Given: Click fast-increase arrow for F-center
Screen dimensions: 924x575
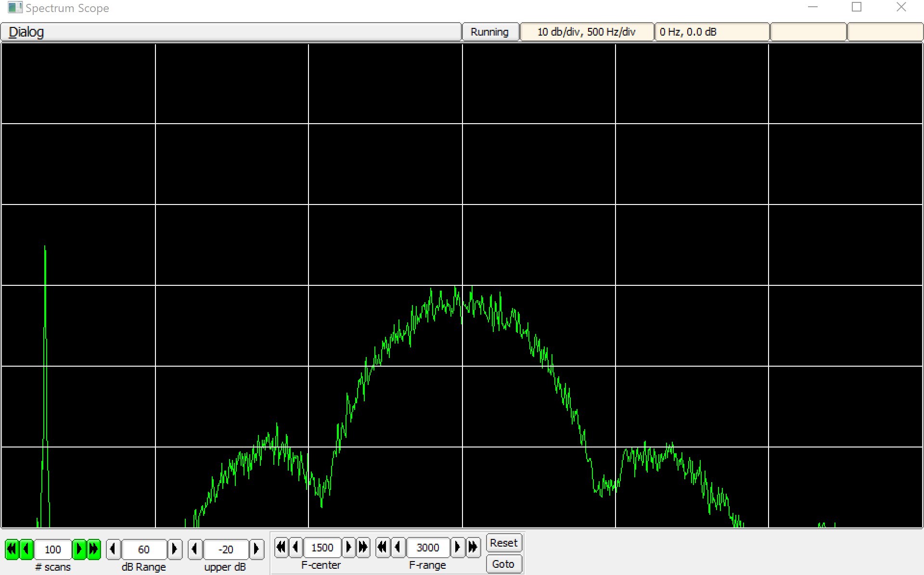Looking at the screenshot, I should [x=363, y=547].
